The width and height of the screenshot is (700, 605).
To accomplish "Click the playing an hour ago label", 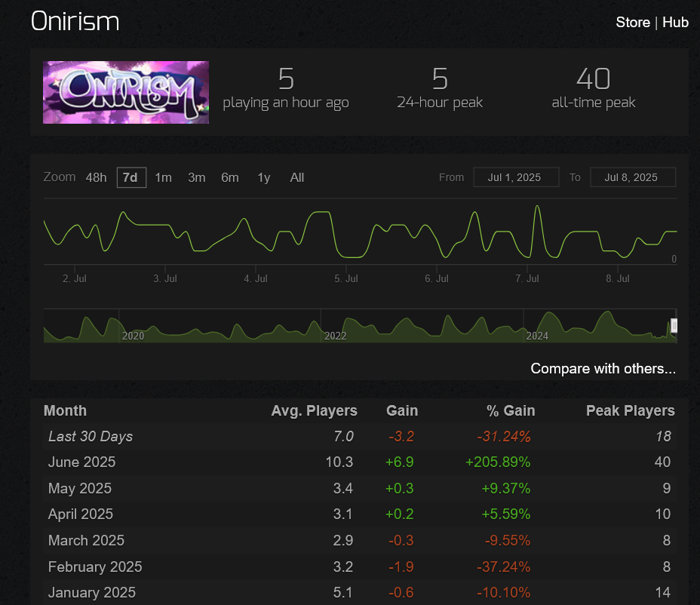I will point(286,103).
